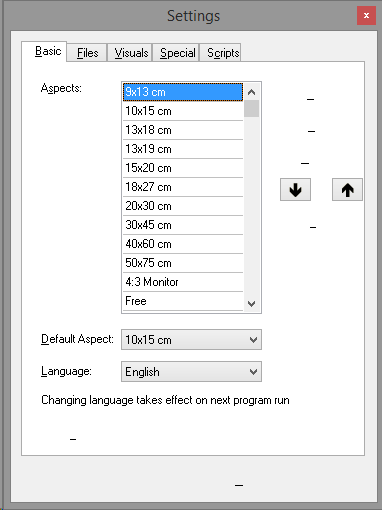This screenshot has height=510, width=382.
Task: Select the 20x30 cm aspect
Action: pos(183,206)
